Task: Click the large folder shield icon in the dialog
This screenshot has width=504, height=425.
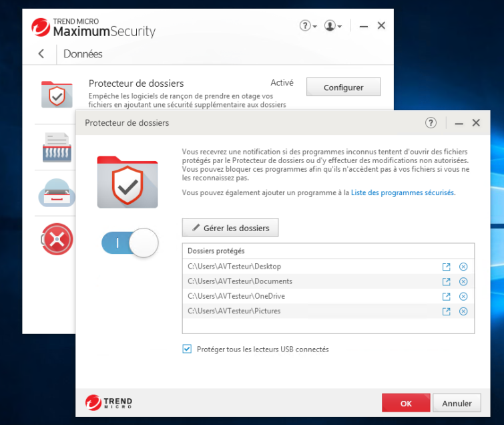Action: click(x=128, y=182)
